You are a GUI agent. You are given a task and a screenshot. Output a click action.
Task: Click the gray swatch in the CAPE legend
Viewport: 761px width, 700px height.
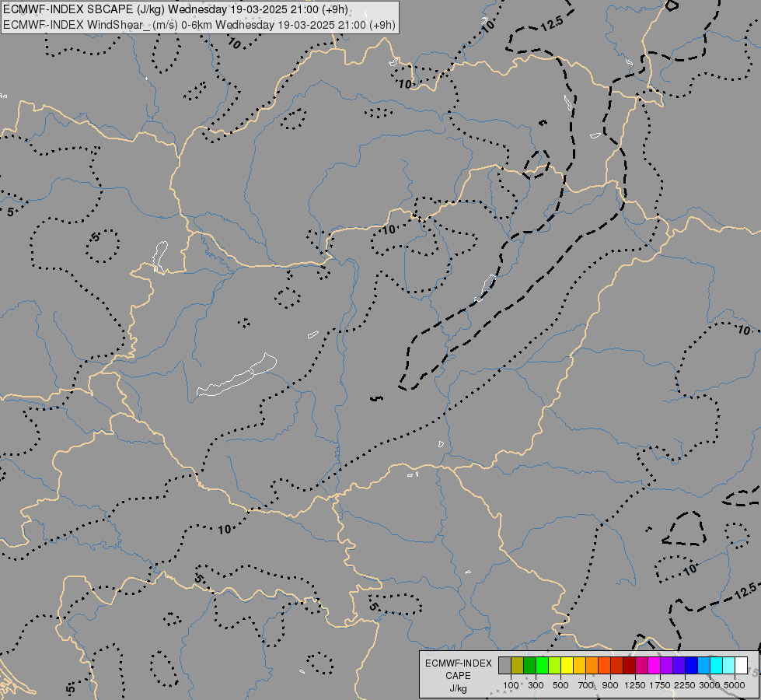pos(504,665)
